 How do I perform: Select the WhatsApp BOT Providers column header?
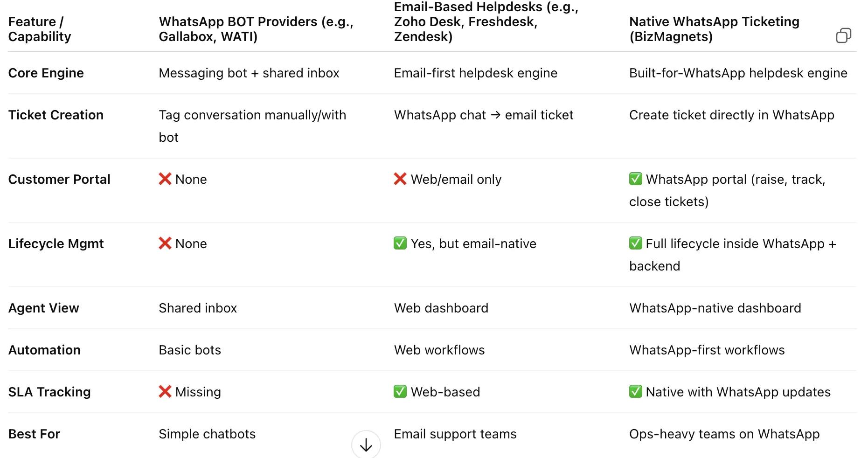256,29
